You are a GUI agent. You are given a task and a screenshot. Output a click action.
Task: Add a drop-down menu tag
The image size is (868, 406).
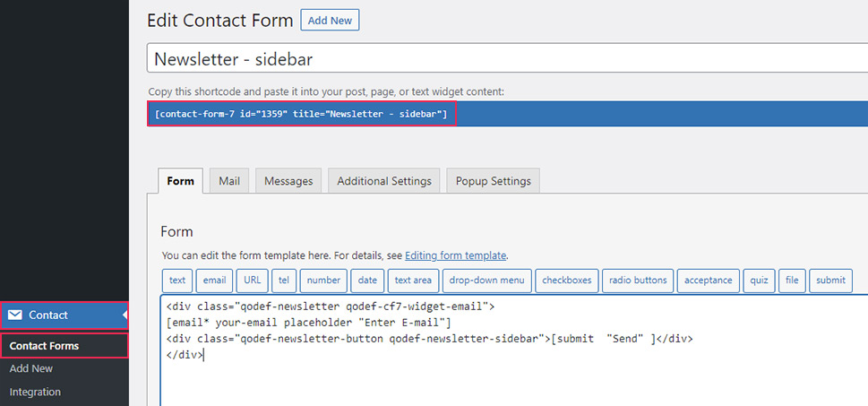click(x=487, y=281)
